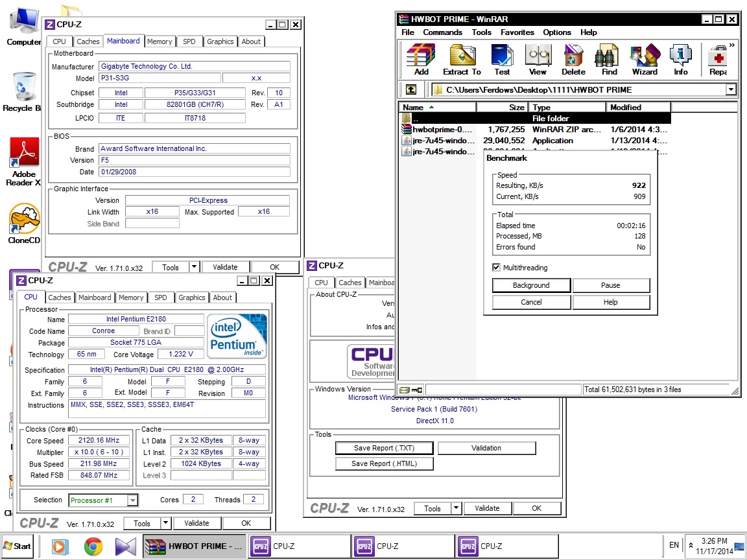The height and width of the screenshot is (560, 747).
Task: Open the Wizard icon in WinRAR toolbar
Action: (645, 60)
